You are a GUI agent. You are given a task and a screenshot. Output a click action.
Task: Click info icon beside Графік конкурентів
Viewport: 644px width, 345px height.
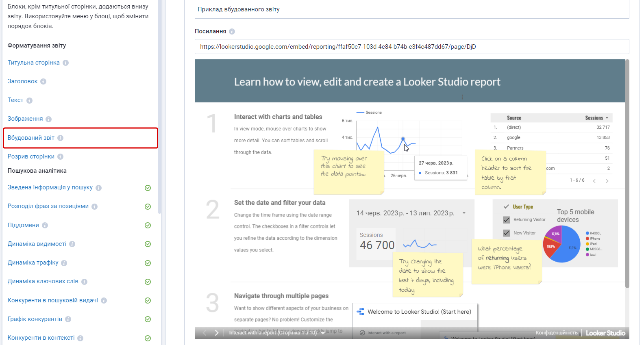click(68, 319)
